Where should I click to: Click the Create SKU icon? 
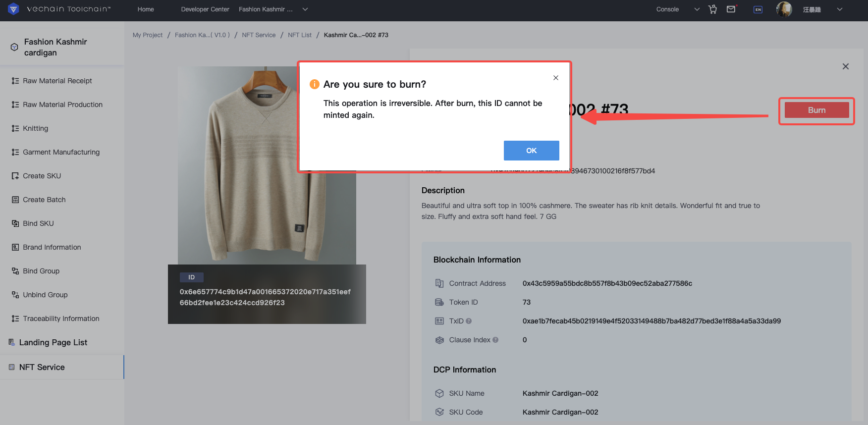pos(15,176)
